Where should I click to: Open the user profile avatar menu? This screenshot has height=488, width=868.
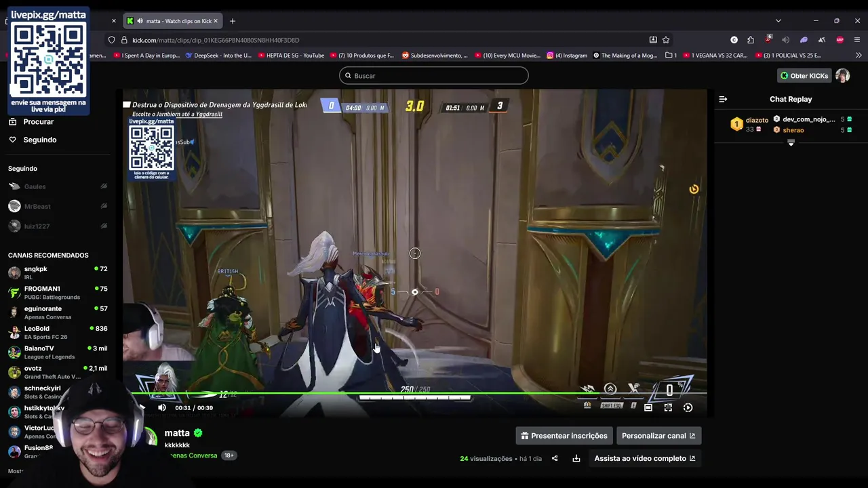[842, 75]
